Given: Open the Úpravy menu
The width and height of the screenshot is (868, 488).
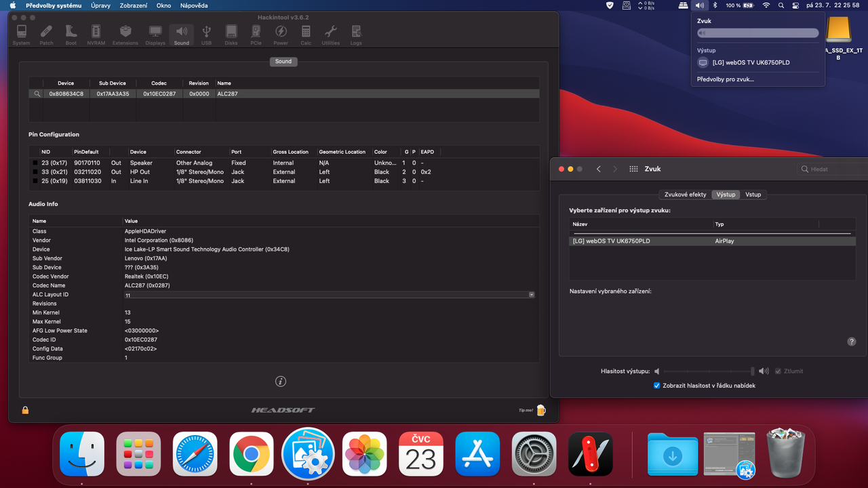Looking at the screenshot, I should pos(101,5).
